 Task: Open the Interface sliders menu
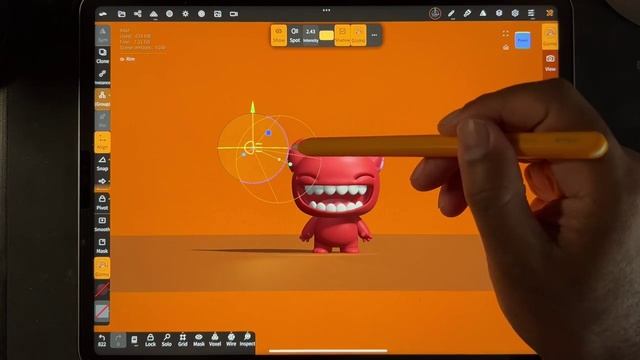[x=531, y=13]
